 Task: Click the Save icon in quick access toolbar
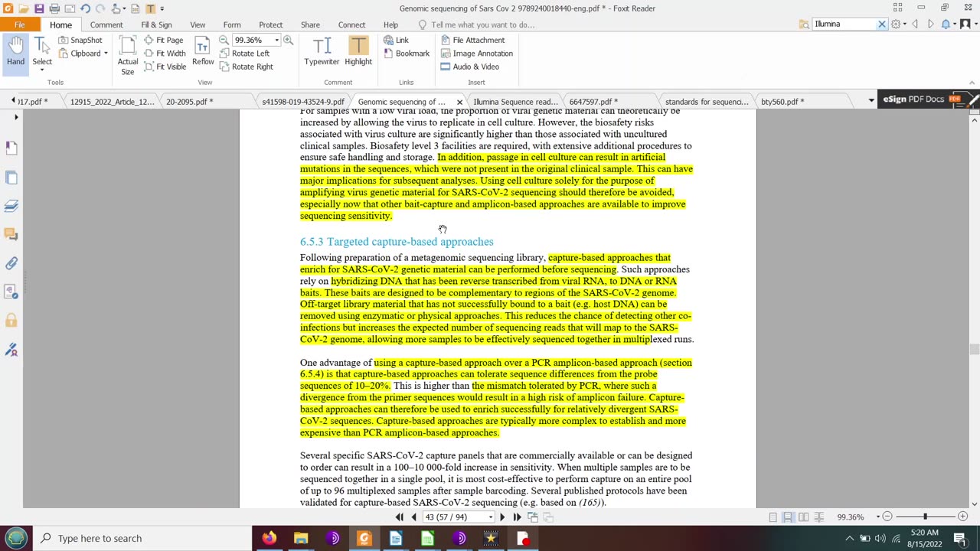(39, 8)
